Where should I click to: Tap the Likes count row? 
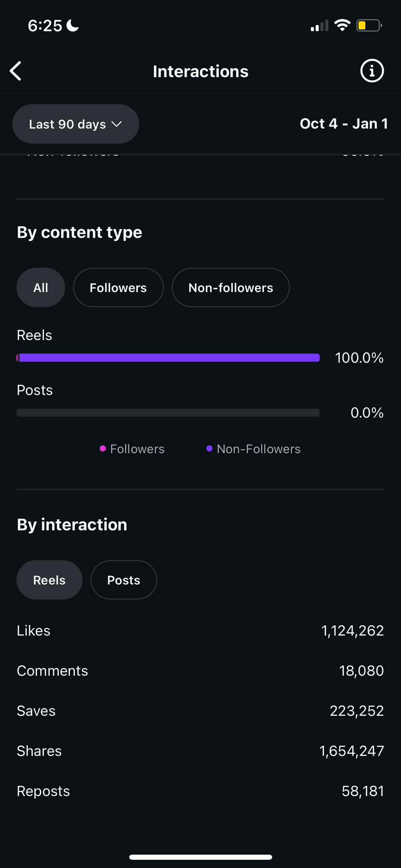200,631
